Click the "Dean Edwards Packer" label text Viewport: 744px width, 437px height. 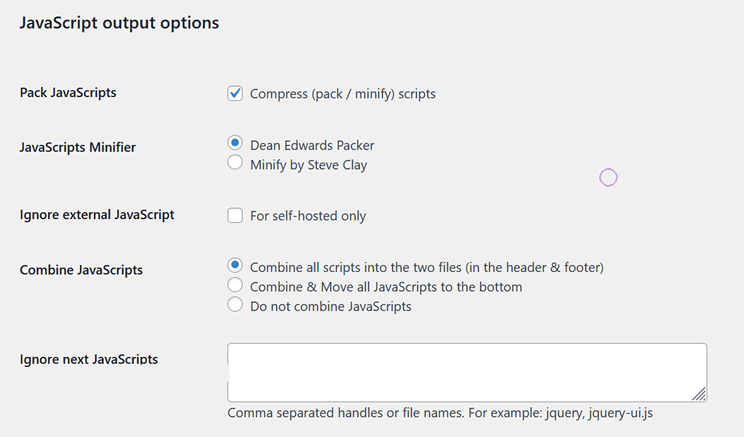(x=312, y=145)
